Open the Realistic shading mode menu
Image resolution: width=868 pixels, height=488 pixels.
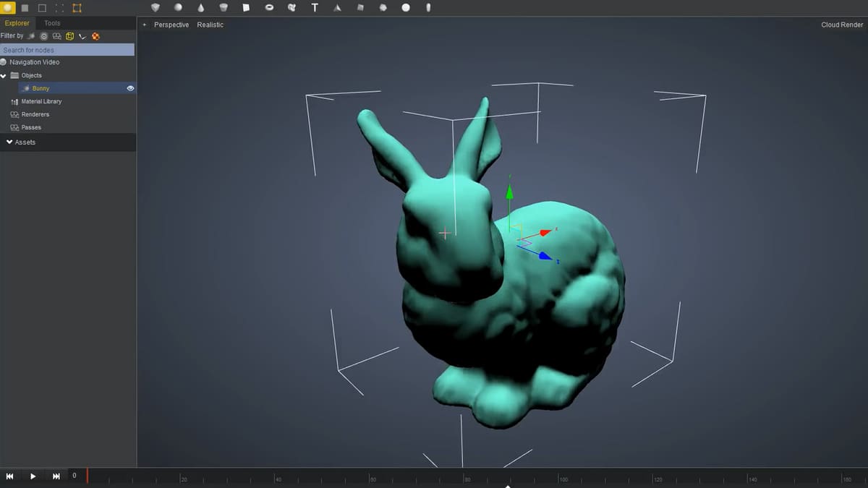210,25
